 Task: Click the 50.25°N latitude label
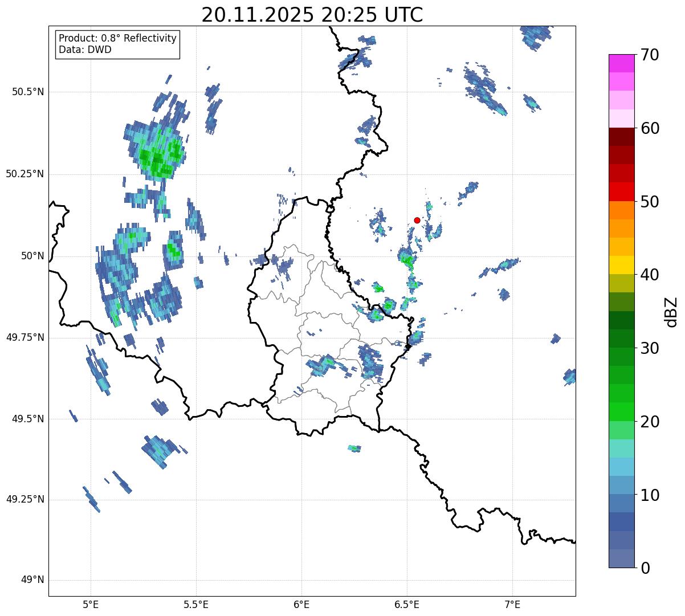[25, 174]
